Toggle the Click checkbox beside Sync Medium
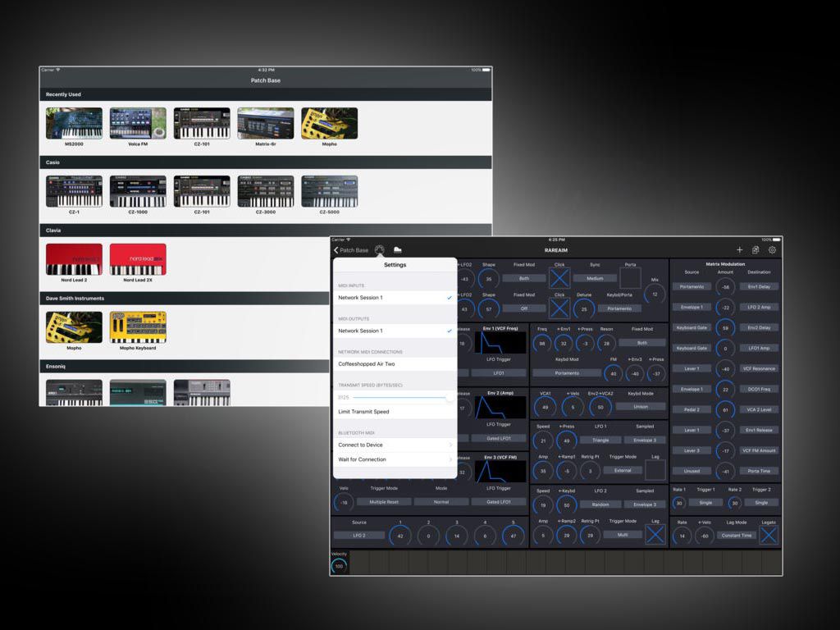 [x=559, y=279]
